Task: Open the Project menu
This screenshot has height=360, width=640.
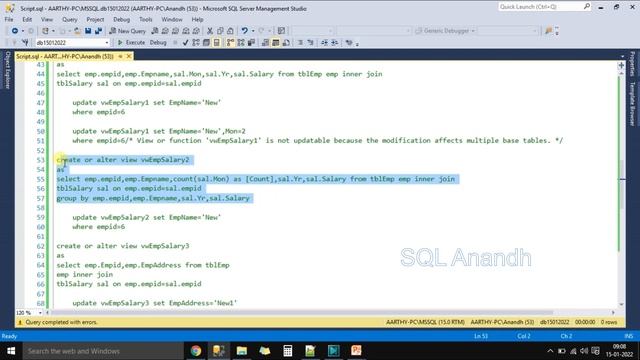Action: pyautogui.click(x=95, y=19)
